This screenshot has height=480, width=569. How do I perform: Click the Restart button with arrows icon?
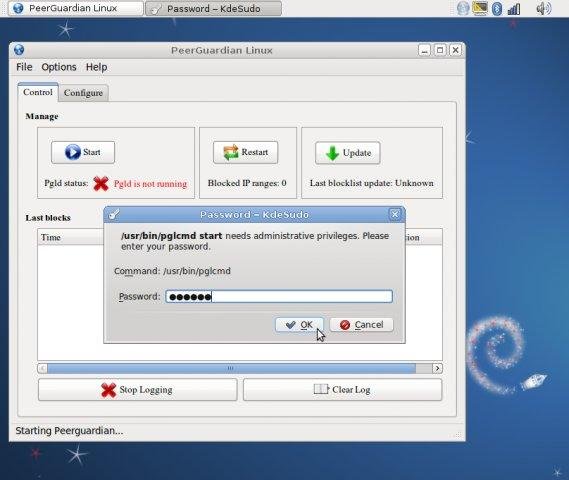click(246, 152)
